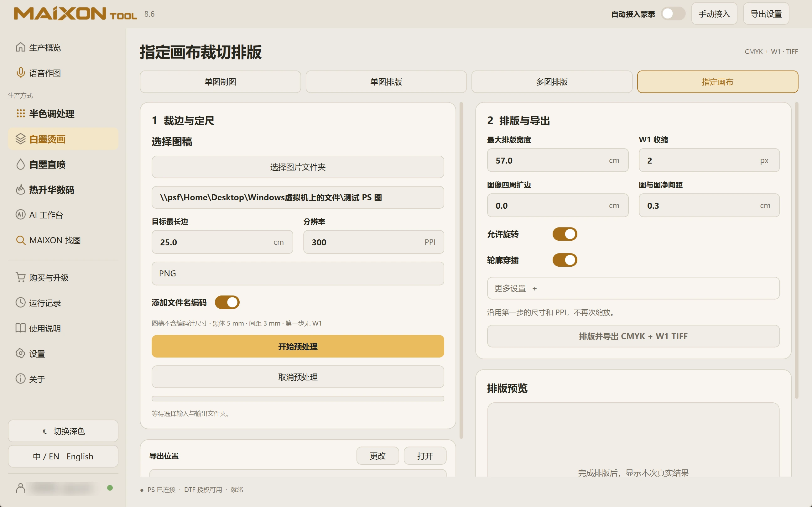The image size is (812, 507).
Task: Switch to 单图制图 tab
Action: [x=220, y=82]
